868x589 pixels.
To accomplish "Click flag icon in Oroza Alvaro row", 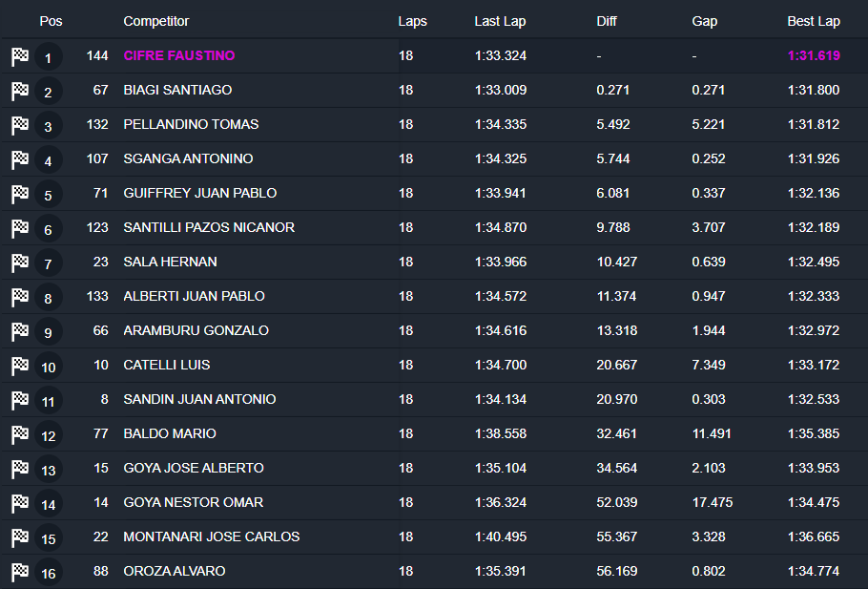I will click(20, 572).
